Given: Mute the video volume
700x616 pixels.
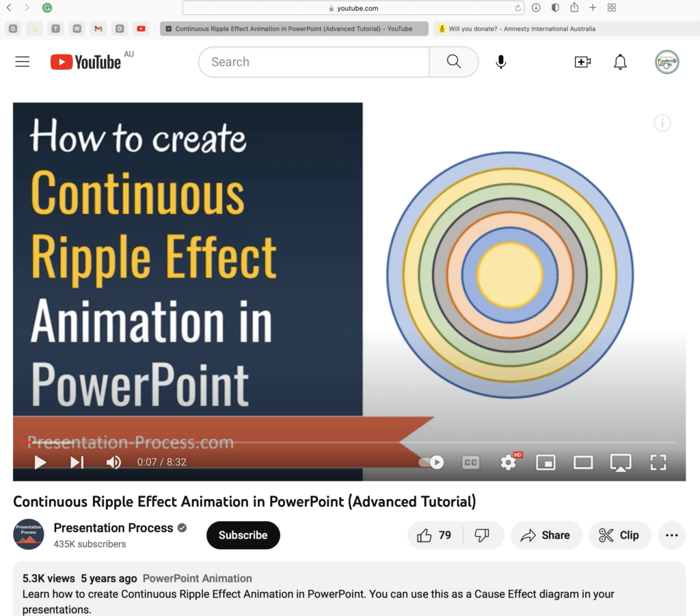Looking at the screenshot, I should [x=113, y=462].
